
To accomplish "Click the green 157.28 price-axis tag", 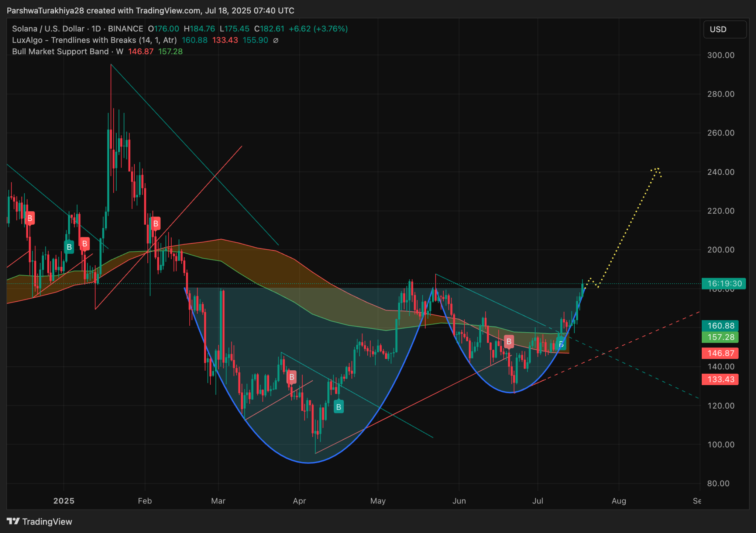I will click(x=720, y=337).
